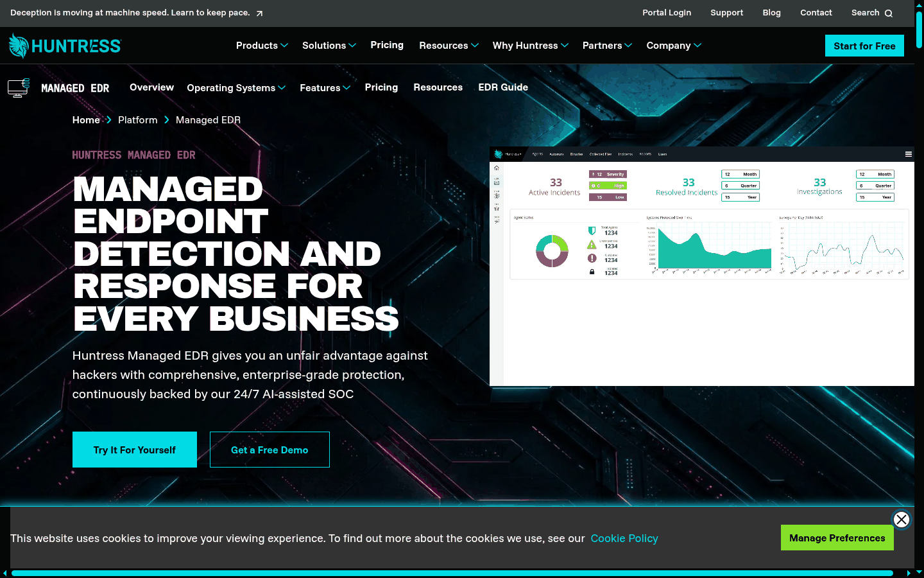
Task: Click Home breadcrumb
Action: 86,120
